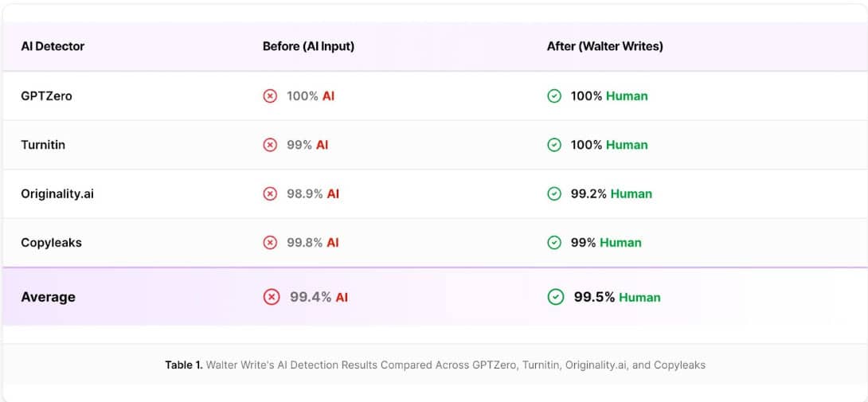Screen dimensions: 868x402
Task: Select the Turnitin row label
Action: 43,145
